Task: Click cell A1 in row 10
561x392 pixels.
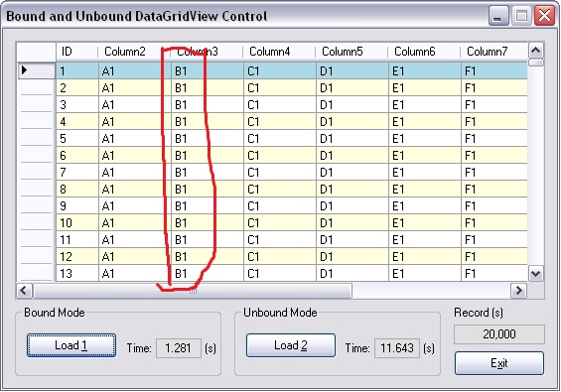Action: [135, 223]
